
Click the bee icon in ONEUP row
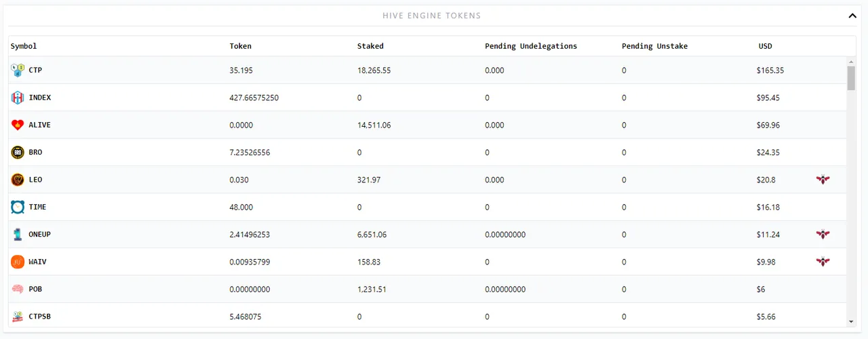pos(823,235)
